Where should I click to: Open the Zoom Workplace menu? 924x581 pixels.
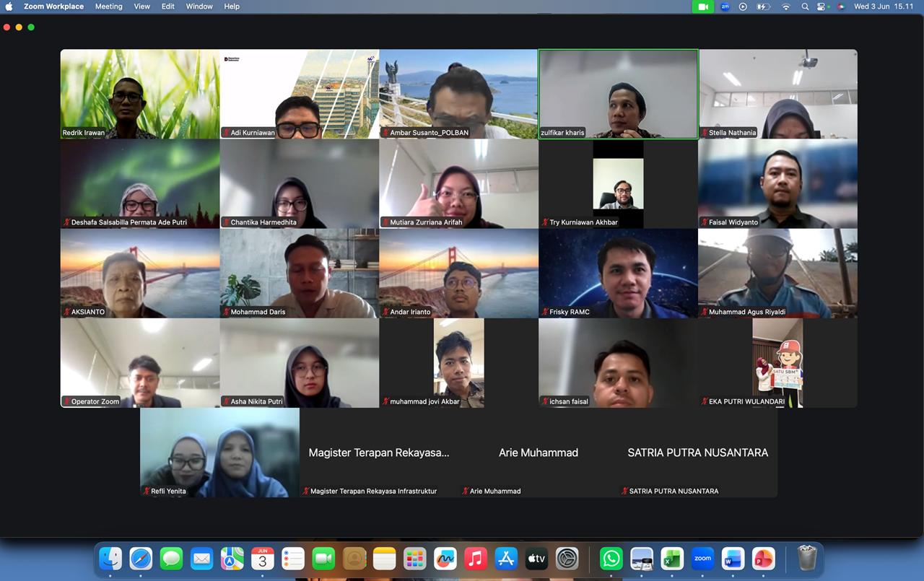(x=53, y=6)
